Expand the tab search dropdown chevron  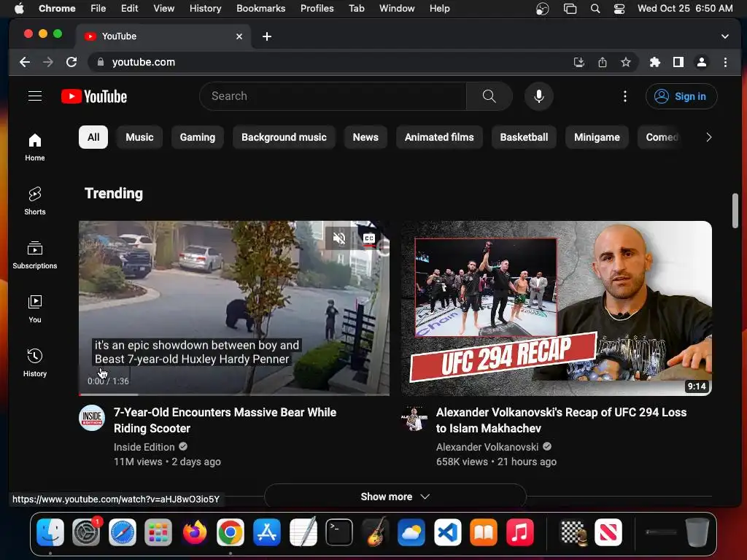click(724, 36)
